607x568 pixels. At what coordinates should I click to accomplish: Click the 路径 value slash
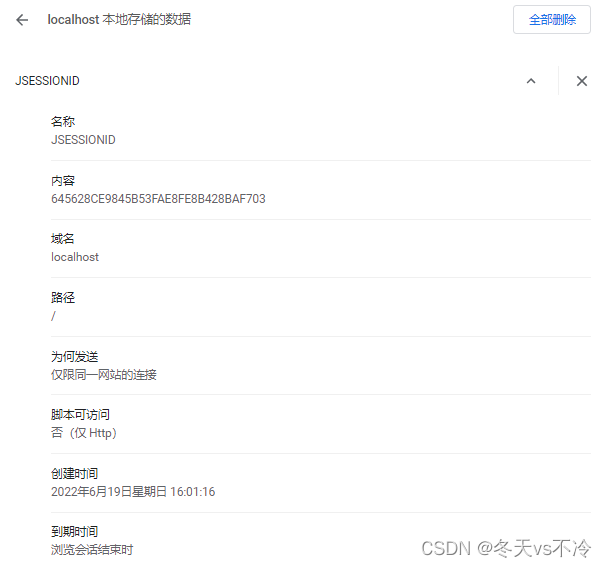click(x=53, y=316)
